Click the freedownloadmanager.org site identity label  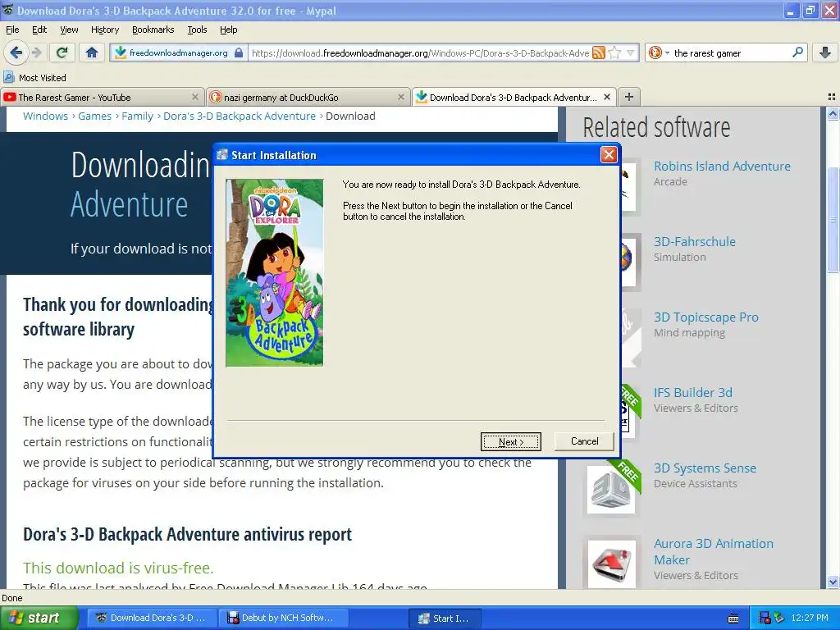pyautogui.click(x=178, y=52)
